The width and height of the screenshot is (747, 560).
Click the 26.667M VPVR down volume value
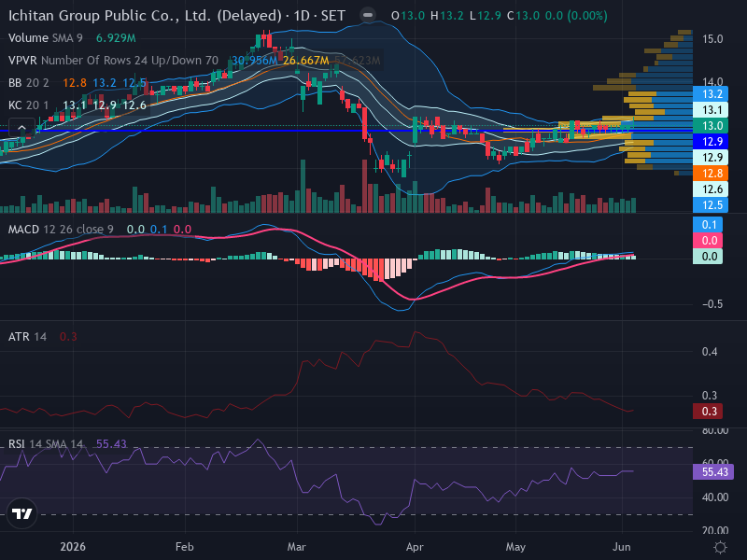coord(306,61)
